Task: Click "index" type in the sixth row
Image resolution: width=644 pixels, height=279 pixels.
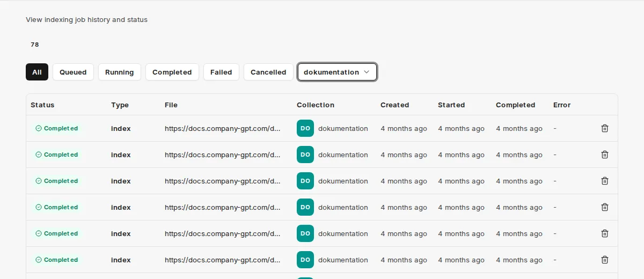Action: pos(121,260)
